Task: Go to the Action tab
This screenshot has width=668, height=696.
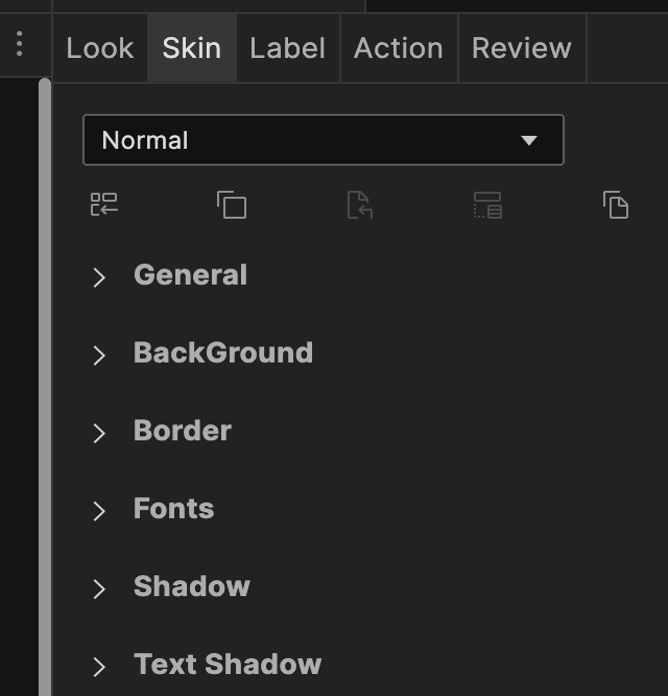Action: [398, 48]
